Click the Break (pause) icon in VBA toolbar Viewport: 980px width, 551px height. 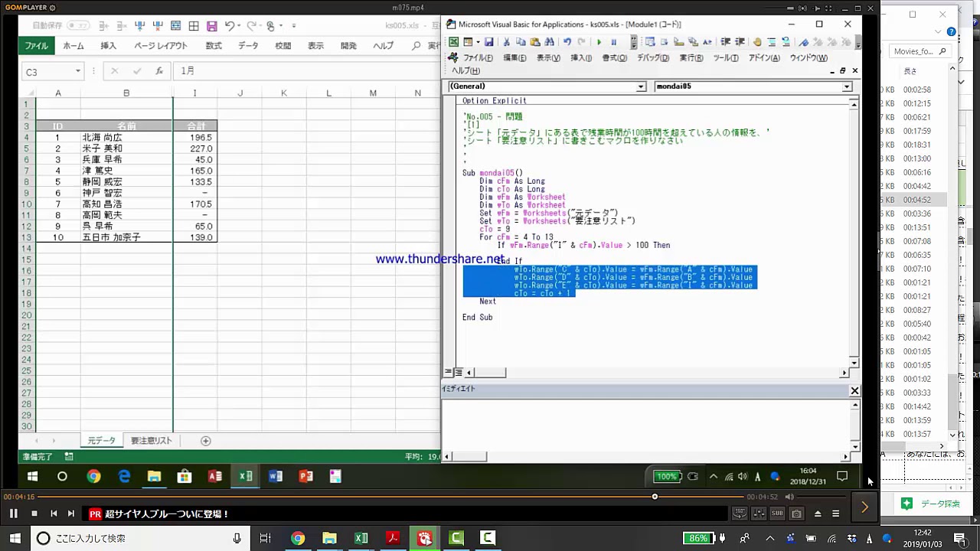click(613, 42)
